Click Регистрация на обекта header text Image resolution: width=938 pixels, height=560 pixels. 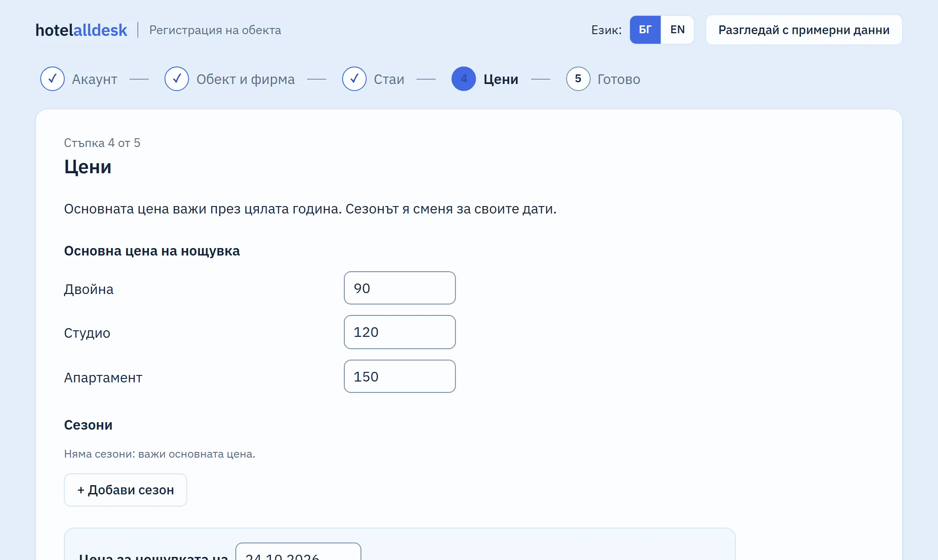click(215, 30)
